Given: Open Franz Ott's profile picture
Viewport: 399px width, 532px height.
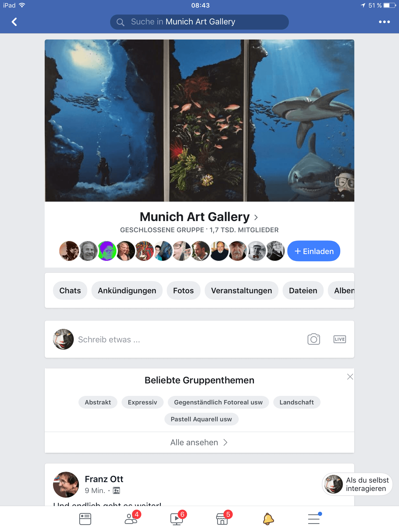Looking at the screenshot, I should [66, 484].
